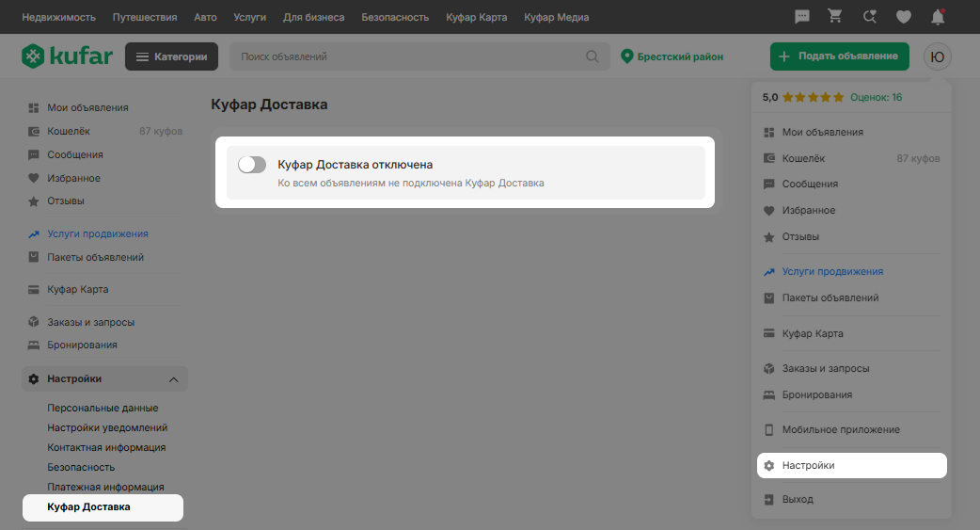Select Выход in the user dropdown menu

[x=798, y=499]
